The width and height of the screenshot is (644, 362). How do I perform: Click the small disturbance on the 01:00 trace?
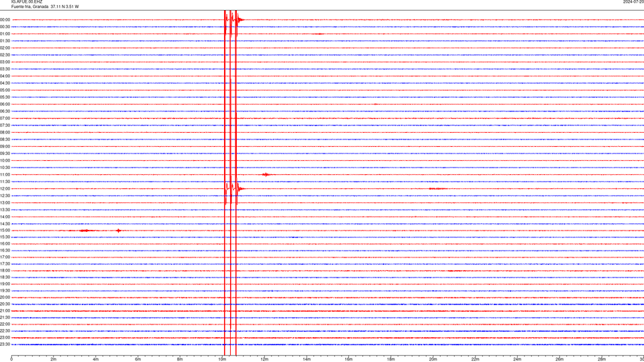[319, 34]
